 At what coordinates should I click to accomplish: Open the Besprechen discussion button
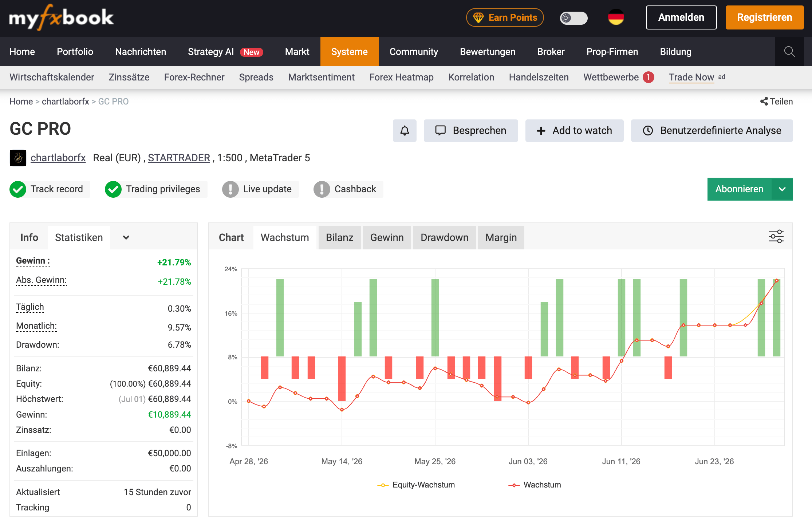(x=471, y=131)
